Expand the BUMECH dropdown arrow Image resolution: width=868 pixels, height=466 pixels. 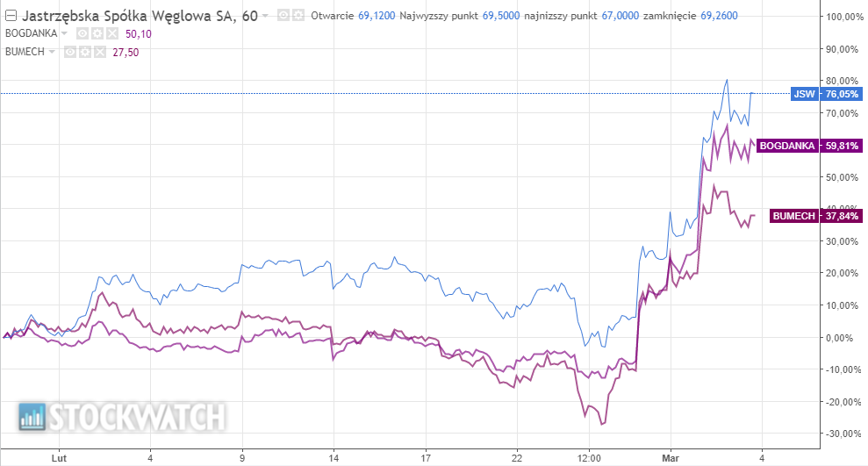coord(52,52)
